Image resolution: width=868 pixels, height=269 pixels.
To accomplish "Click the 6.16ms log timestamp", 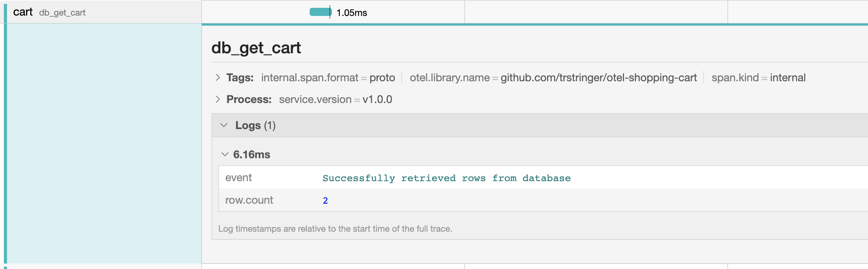I will tap(251, 155).
